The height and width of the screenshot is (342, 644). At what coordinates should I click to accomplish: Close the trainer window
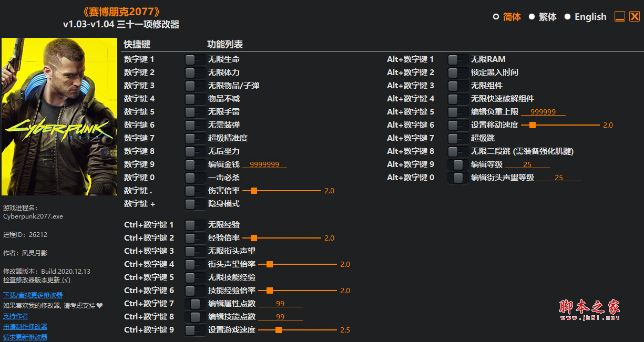click(x=635, y=17)
